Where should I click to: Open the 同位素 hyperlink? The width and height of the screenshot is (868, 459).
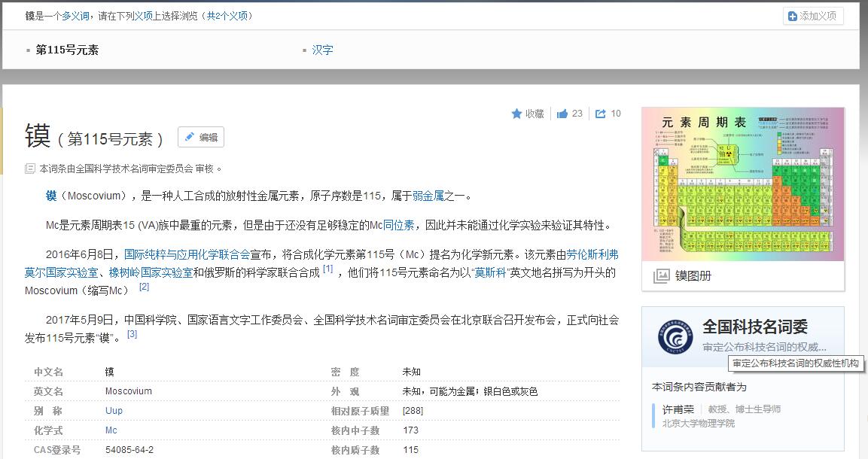[399, 225]
